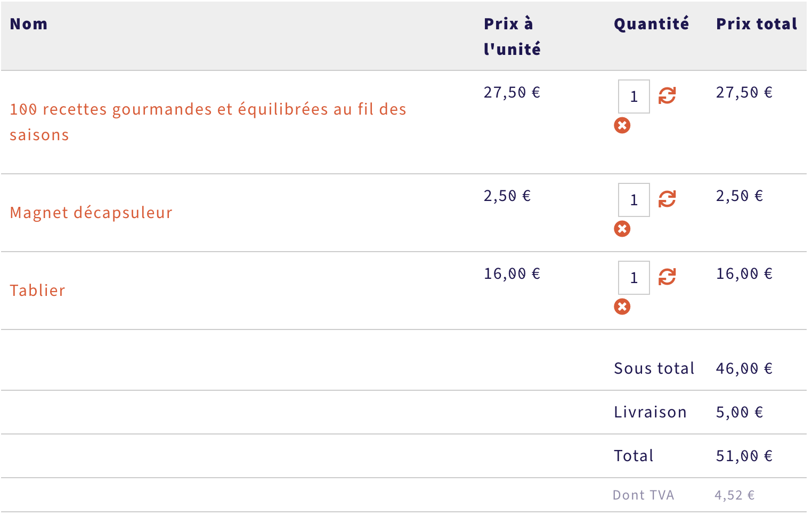Viewport: 812px width, 515px height.
Task: Open the 100 recettes gourmandes product link
Action: tap(208, 110)
